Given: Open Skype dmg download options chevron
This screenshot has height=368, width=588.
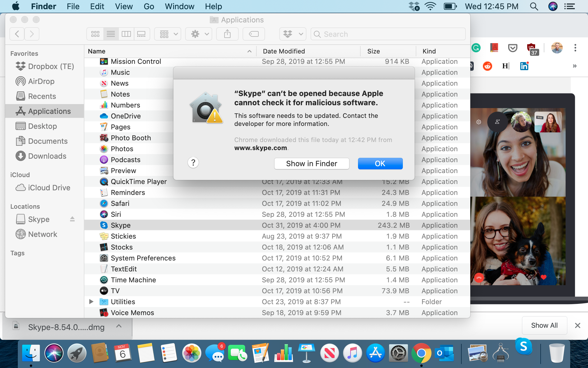Looking at the screenshot, I should 119,326.
